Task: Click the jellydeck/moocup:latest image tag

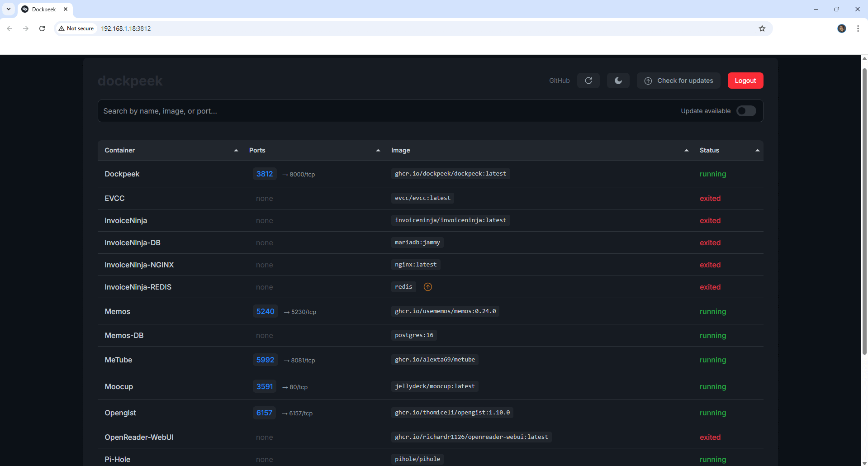Action: pos(435,386)
